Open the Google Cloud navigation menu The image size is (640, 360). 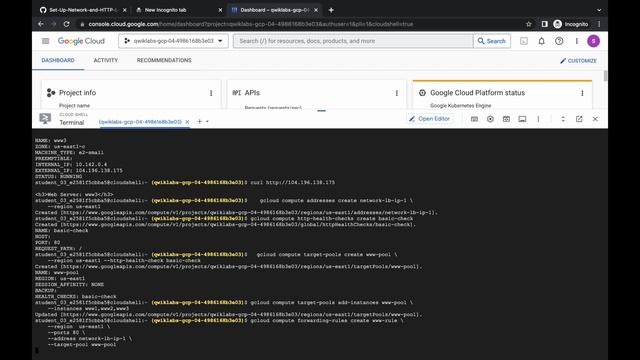point(45,41)
